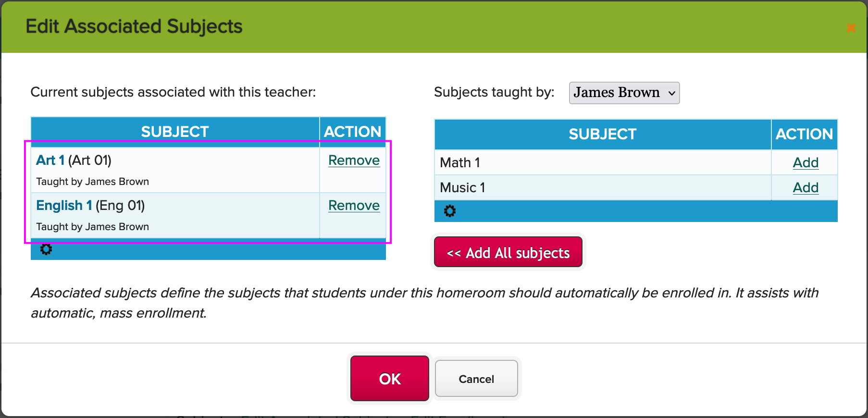Click ACTION header above the Add links

tap(805, 134)
